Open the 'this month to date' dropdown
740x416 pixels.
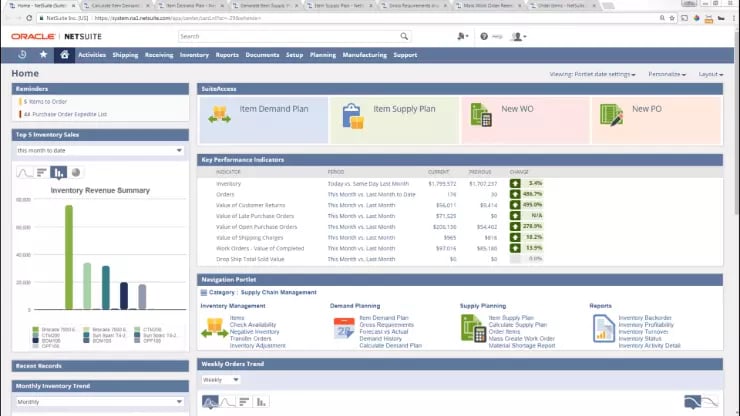click(100, 151)
